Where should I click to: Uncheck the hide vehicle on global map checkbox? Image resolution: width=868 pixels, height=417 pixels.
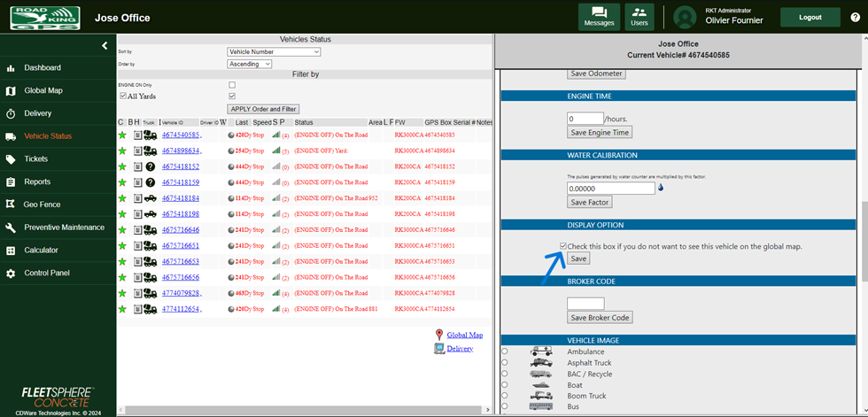pos(563,246)
